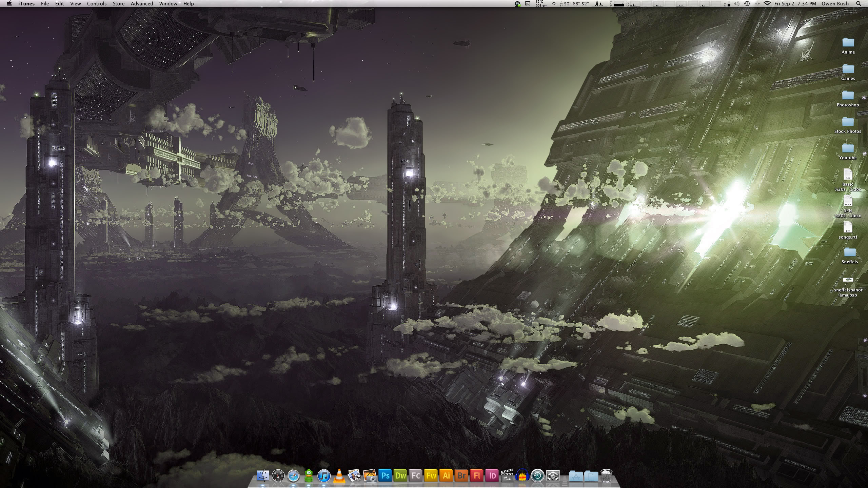Open the Advanced menu

pyautogui.click(x=142, y=4)
